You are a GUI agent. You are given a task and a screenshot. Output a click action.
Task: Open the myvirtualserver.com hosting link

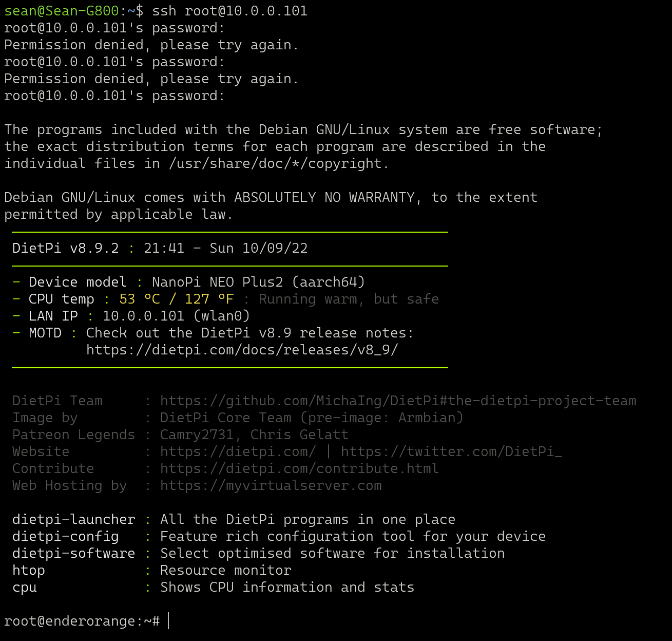(271, 485)
